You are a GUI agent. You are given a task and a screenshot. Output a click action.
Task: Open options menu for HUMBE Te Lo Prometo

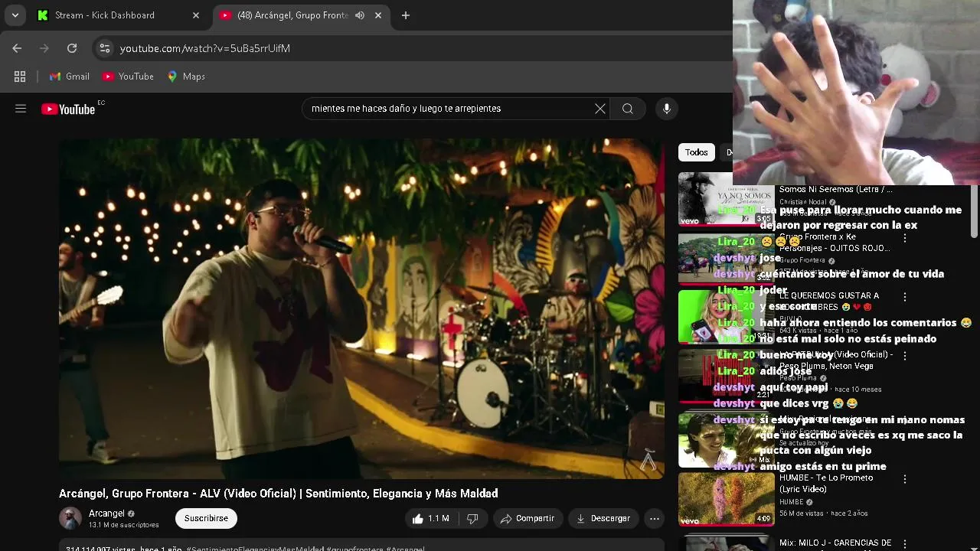(x=905, y=479)
